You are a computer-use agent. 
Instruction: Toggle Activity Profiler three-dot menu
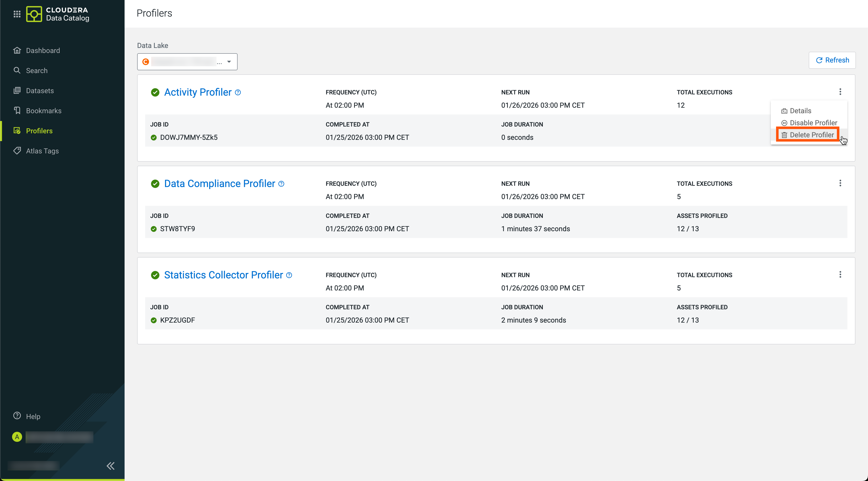click(840, 92)
